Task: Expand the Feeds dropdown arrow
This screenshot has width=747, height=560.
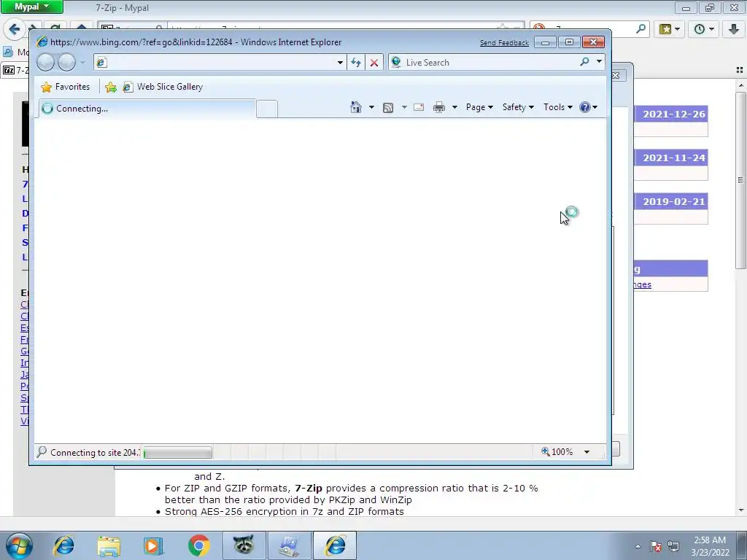Action: [404, 107]
